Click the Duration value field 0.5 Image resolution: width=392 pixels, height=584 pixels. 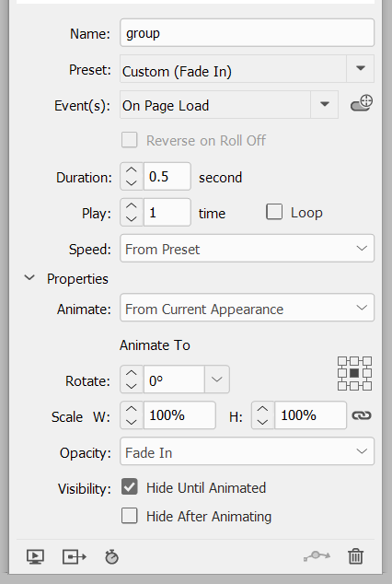point(167,176)
